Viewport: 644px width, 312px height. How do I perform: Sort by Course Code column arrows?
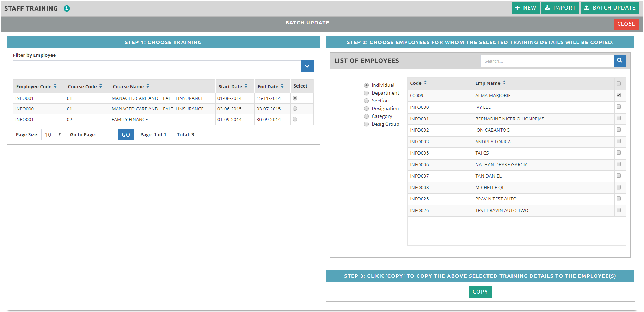tap(101, 86)
